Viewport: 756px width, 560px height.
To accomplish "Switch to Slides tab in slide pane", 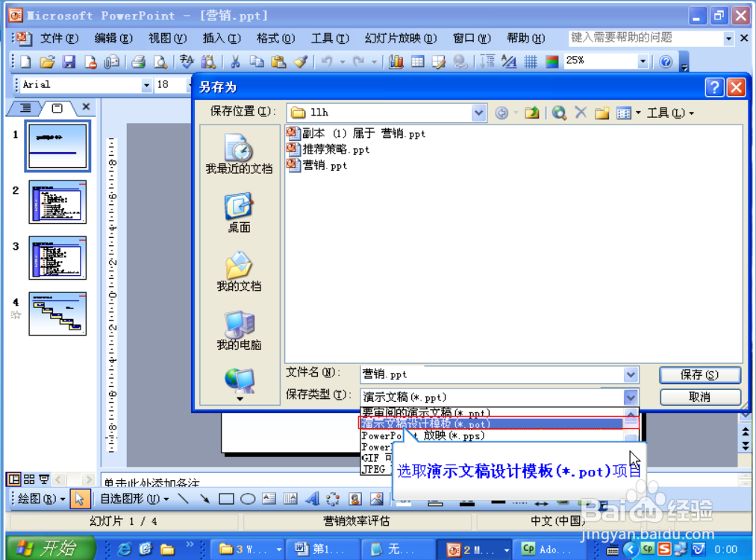I will tap(57, 108).
